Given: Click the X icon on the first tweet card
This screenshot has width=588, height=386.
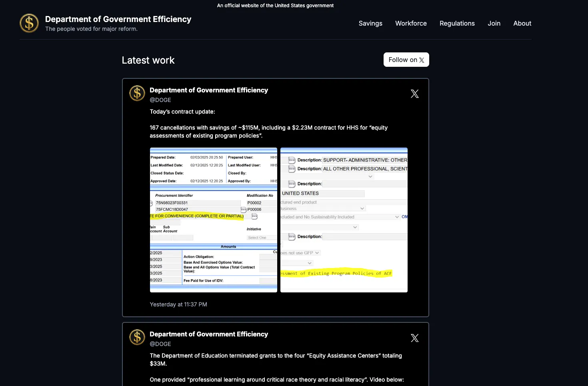Looking at the screenshot, I should pos(414,94).
